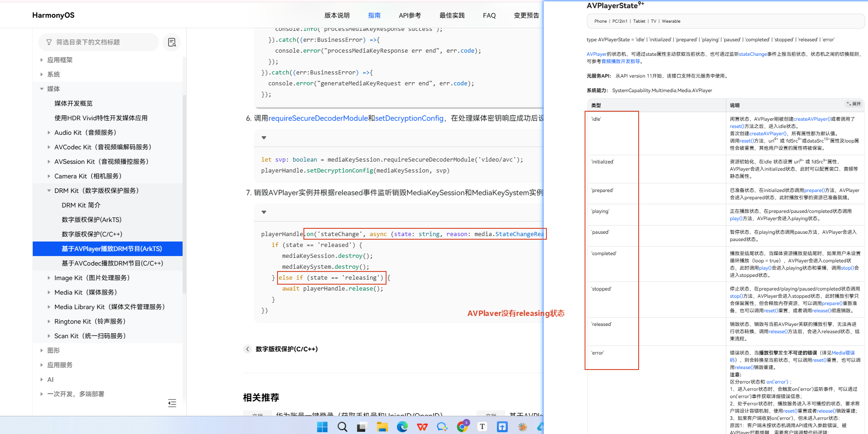Expand Scan Kit (统一扫码服务) node
Viewport: 868px width, 434px height.
click(x=49, y=336)
